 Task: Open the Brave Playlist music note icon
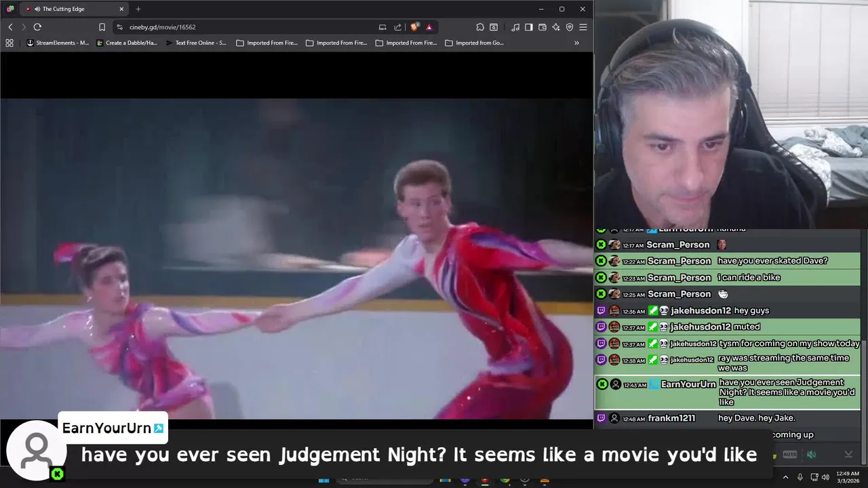coord(516,27)
